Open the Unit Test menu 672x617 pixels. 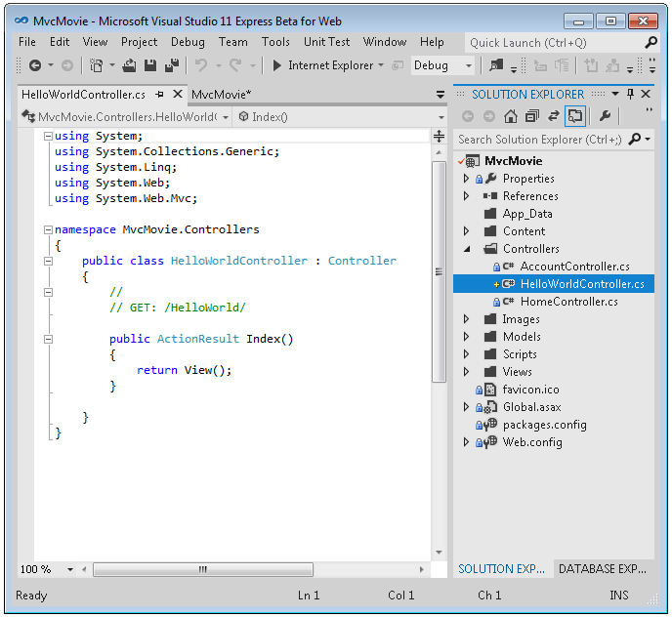pyautogui.click(x=326, y=42)
